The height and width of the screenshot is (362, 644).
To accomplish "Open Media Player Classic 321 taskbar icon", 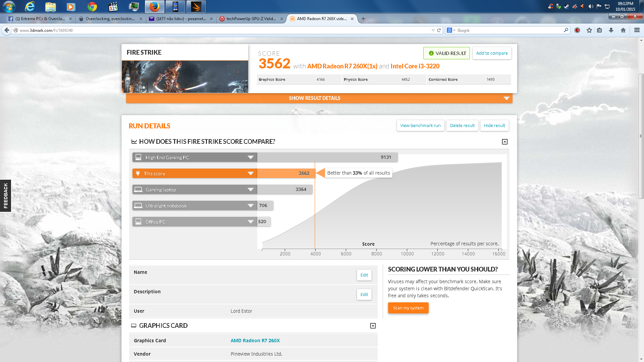I will coord(113,6).
